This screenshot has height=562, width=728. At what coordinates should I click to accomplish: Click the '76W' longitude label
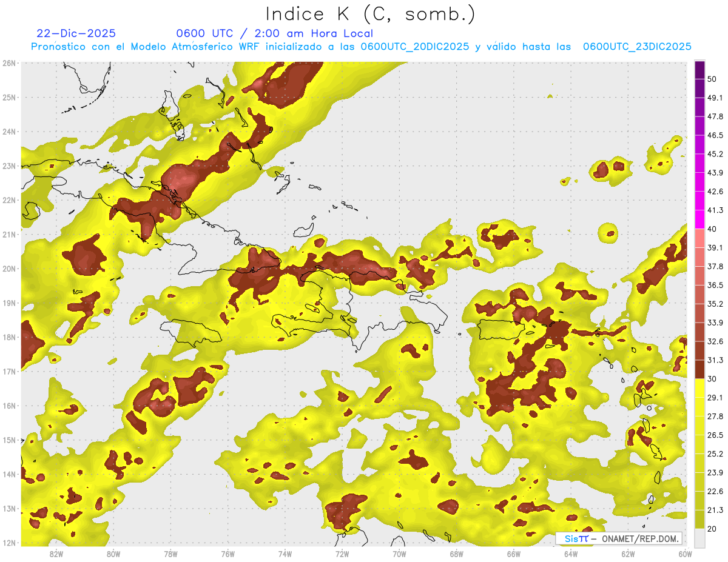coord(227,554)
